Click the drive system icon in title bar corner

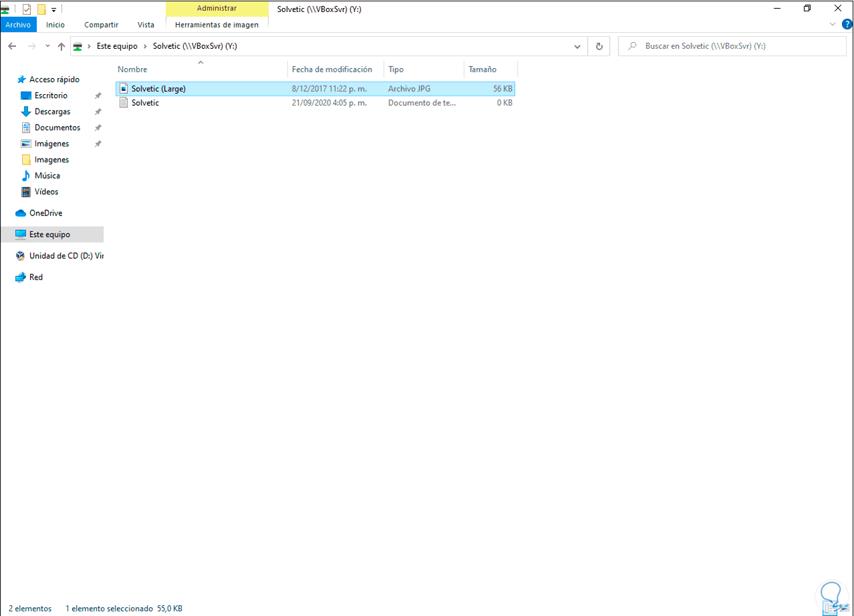point(5,9)
